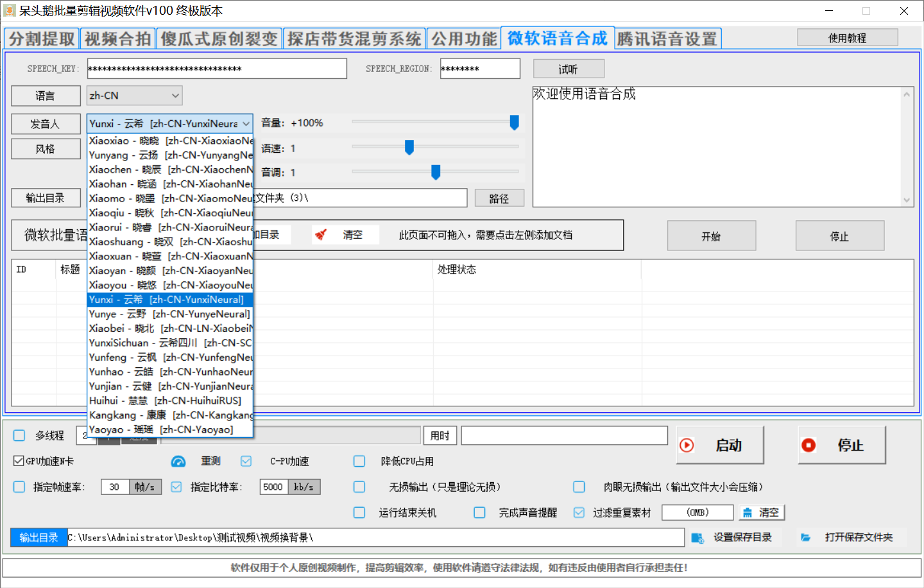The height and width of the screenshot is (588, 924).
Task: Enable the 运行结束关机 checkbox
Action: pos(359,512)
